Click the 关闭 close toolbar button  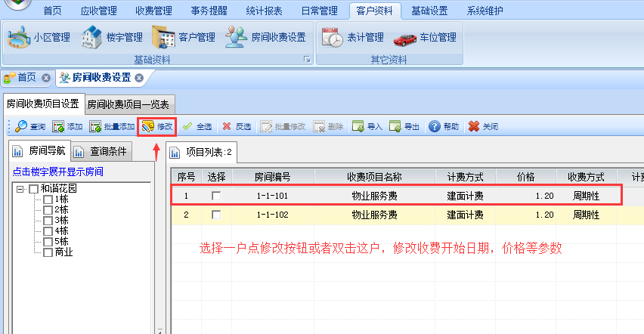483,126
